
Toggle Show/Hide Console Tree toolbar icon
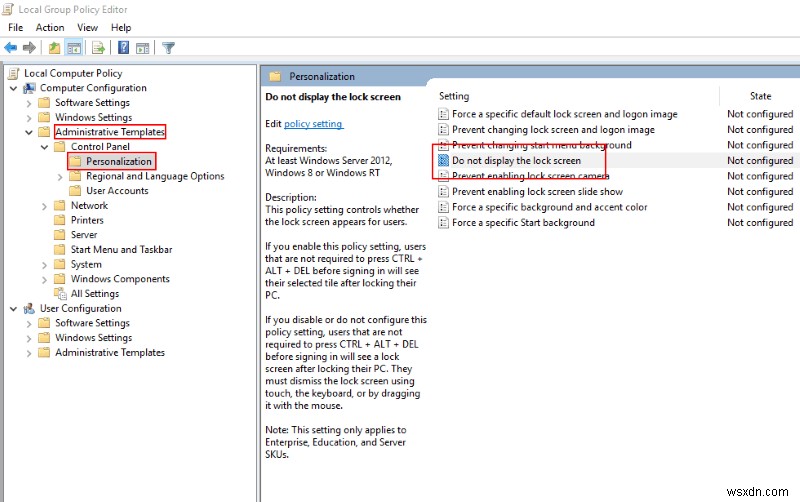coord(74,48)
